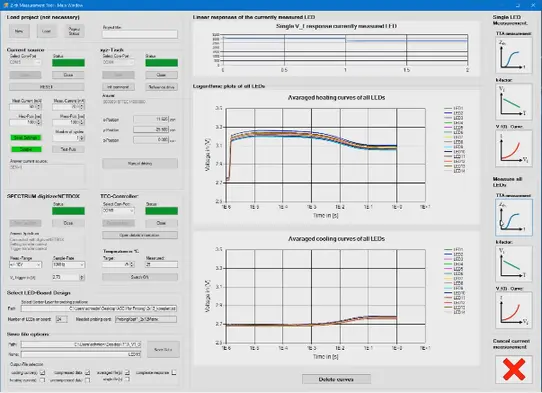Click xyz-Tisch green status indicator

[161, 63]
